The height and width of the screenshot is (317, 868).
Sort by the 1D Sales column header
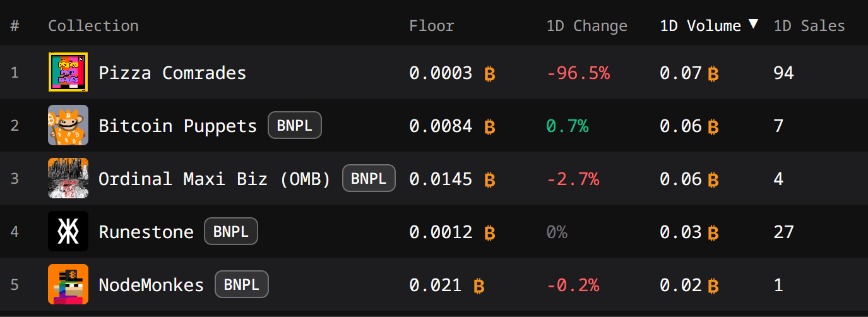click(x=809, y=26)
